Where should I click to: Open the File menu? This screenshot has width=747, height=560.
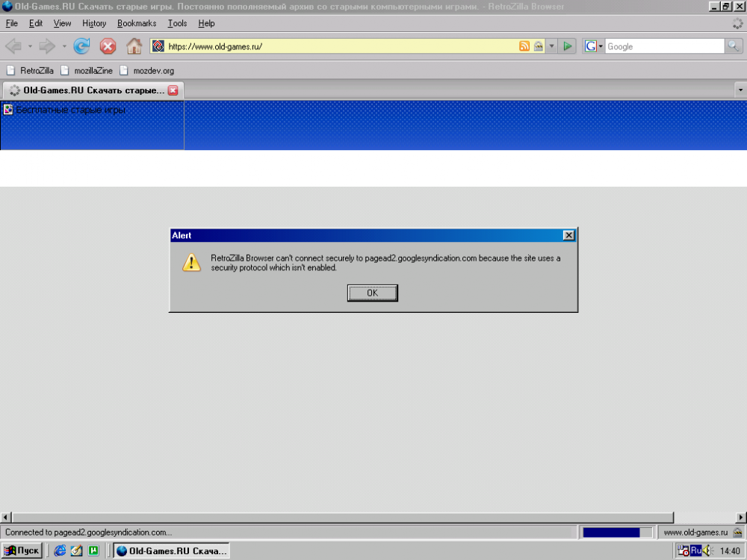(x=11, y=23)
